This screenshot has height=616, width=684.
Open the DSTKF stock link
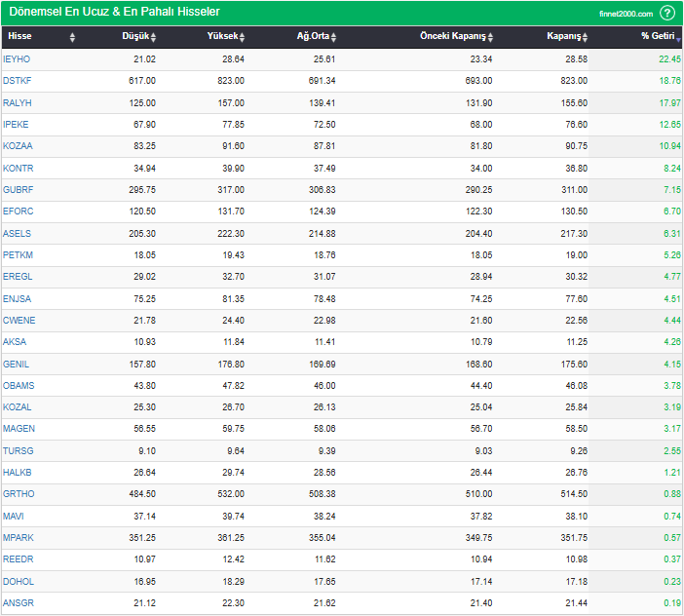coord(17,81)
